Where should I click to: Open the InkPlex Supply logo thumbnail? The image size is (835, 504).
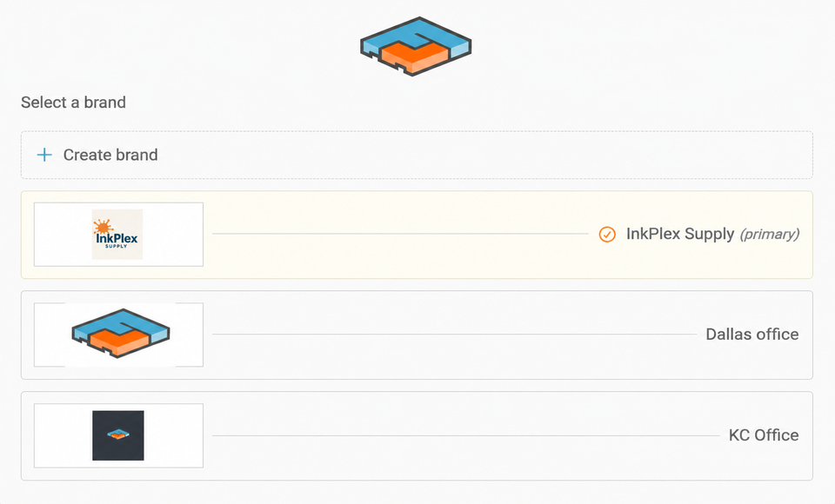pyautogui.click(x=118, y=234)
